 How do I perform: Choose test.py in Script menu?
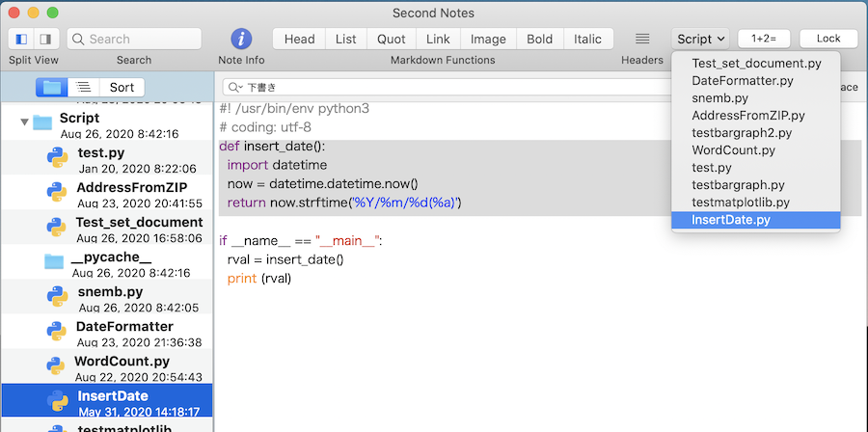[756, 168]
